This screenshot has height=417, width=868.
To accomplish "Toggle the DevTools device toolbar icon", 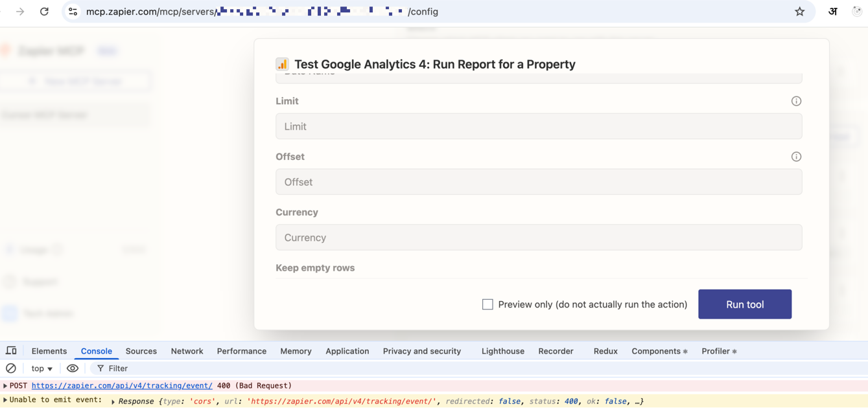I will point(11,351).
